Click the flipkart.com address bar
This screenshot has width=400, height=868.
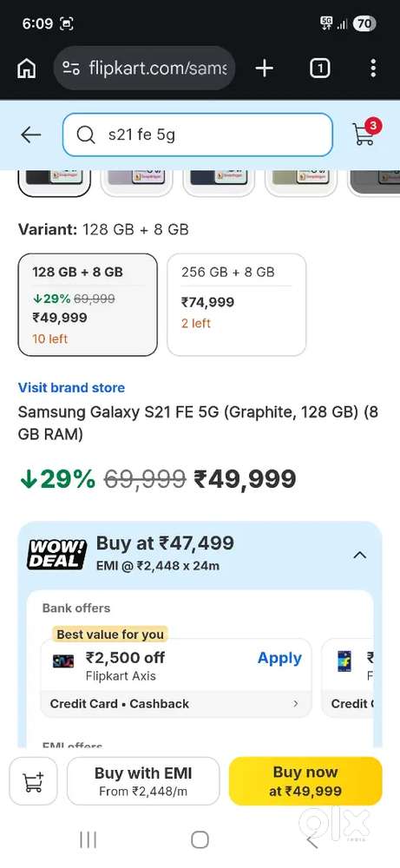pyautogui.click(x=144, y=69)
